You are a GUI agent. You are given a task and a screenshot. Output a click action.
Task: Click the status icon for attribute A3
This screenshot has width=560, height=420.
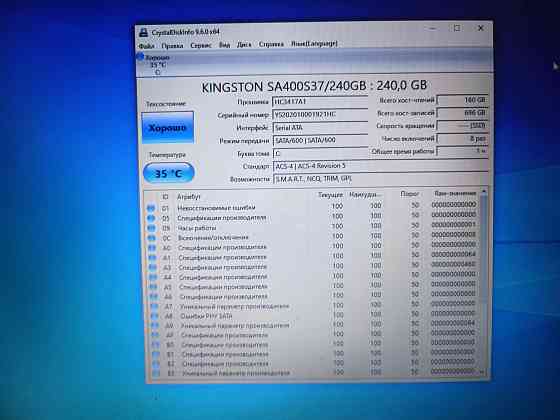click(x=153, y=267)
